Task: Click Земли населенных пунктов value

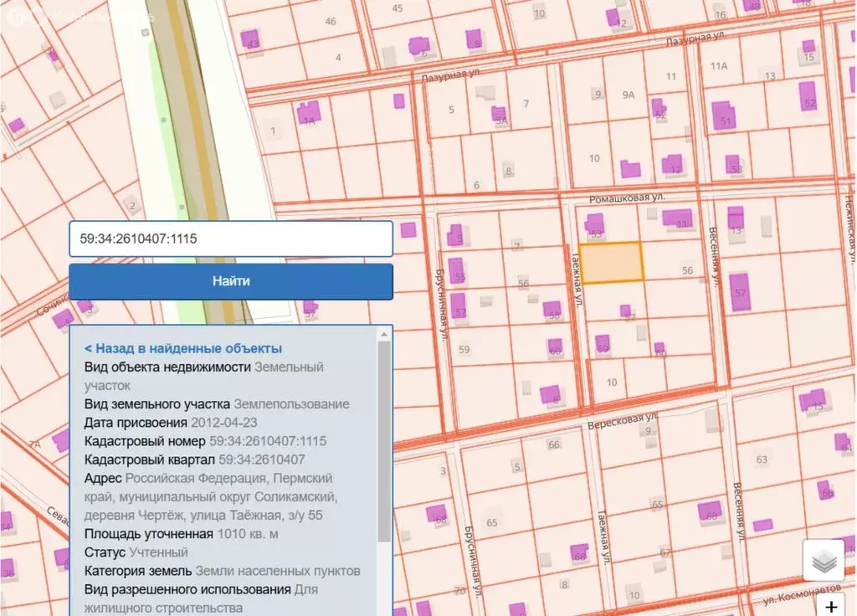Action: coord(278,571)
